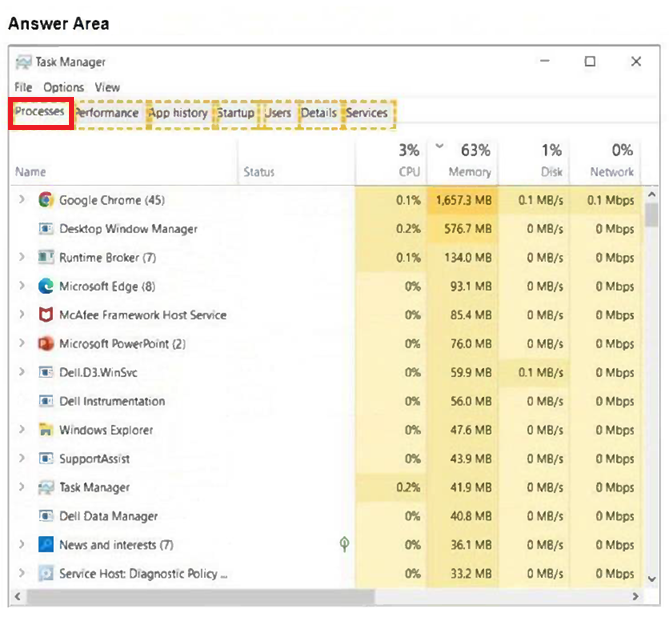
Task: Maximize the Task Manager window
Action: click(x=590, y=61)
